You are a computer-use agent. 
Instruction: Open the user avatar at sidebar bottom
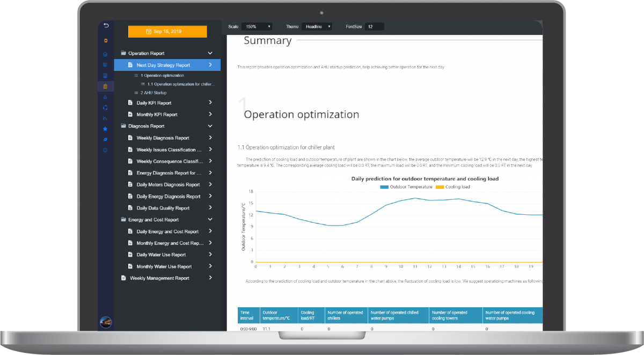pos(106,322)
